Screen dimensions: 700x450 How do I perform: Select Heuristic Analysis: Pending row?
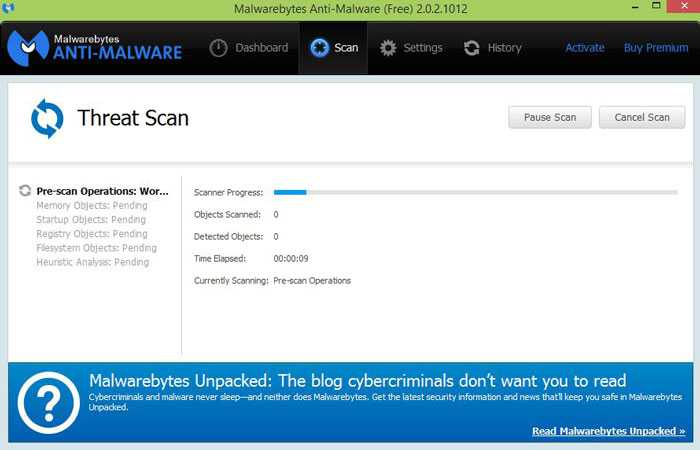point(92,262)
